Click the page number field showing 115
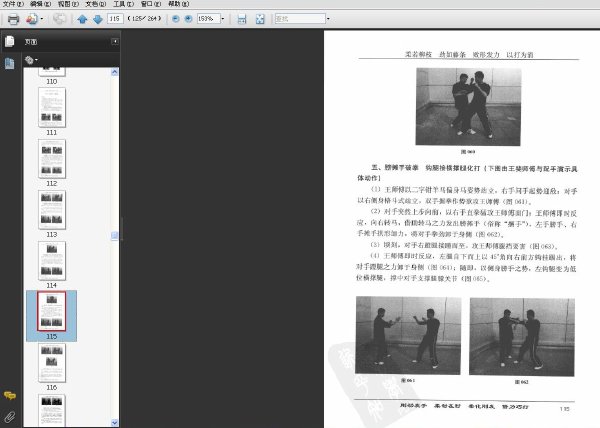Viewport: 600px width, 428px height. tap(115, 18)
